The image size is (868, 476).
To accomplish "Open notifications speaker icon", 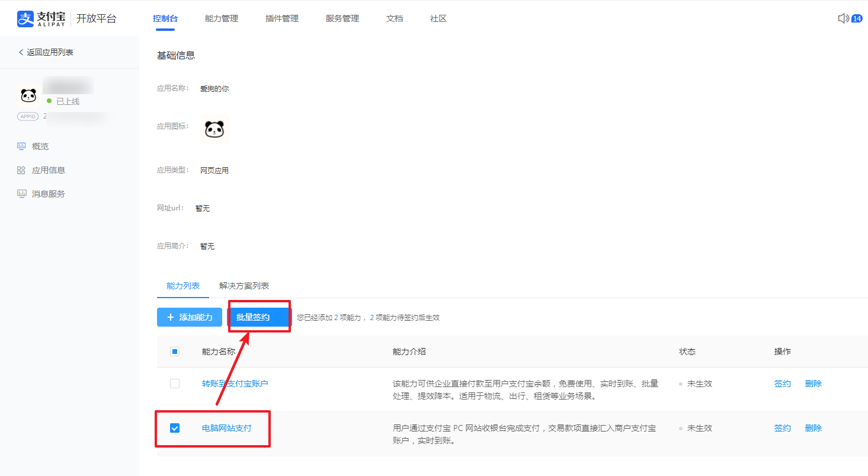I will [x=844, y=18].
